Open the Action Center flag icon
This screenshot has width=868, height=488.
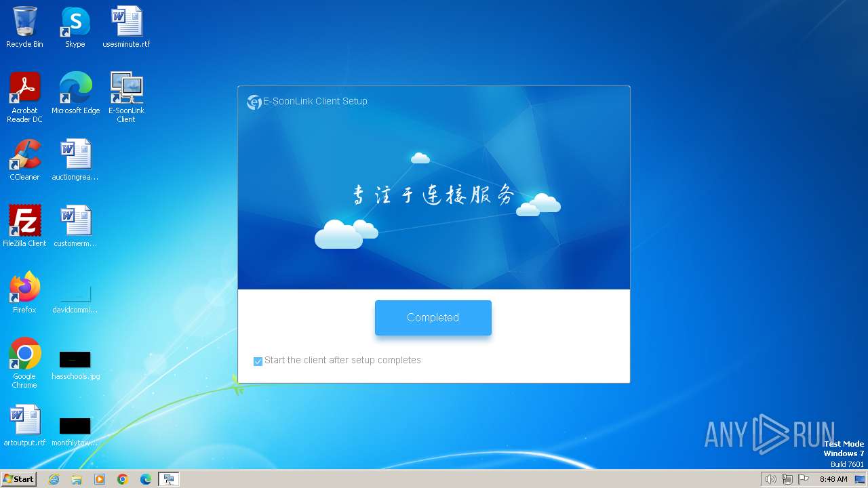804,479
